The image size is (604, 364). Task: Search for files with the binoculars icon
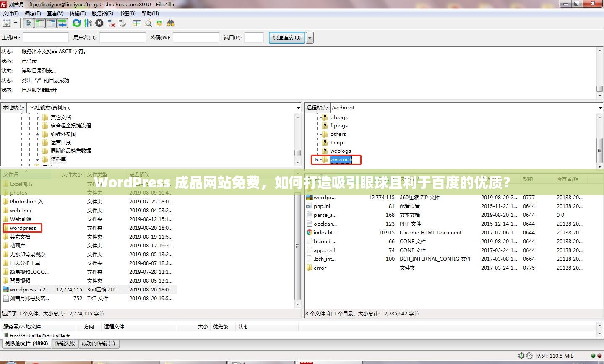click(x=170, y=23)
